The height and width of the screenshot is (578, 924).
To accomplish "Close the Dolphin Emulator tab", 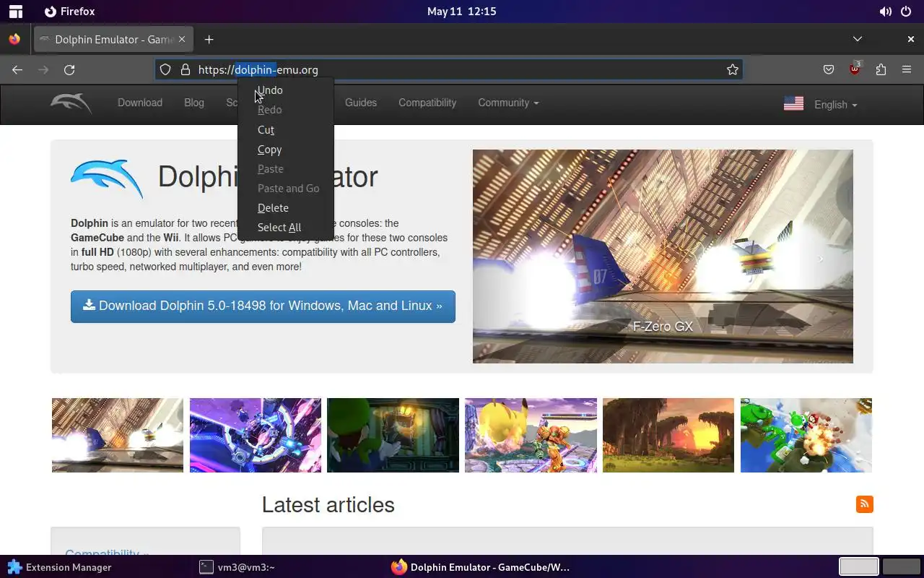I will point(183,39).
